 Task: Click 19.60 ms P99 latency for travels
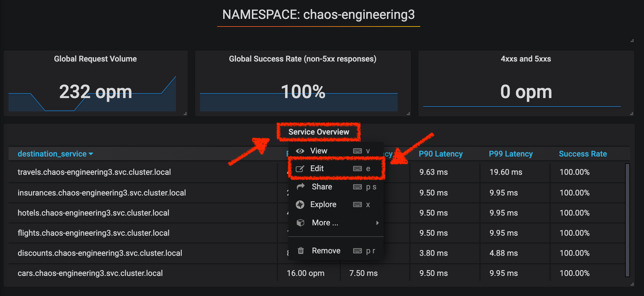click(x=506, y=172)
